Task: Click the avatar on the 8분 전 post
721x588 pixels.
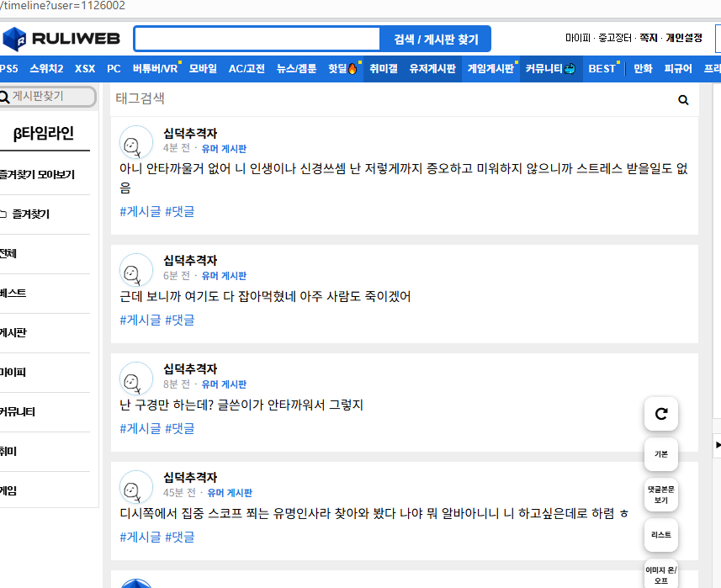Action: pos(135,378)
